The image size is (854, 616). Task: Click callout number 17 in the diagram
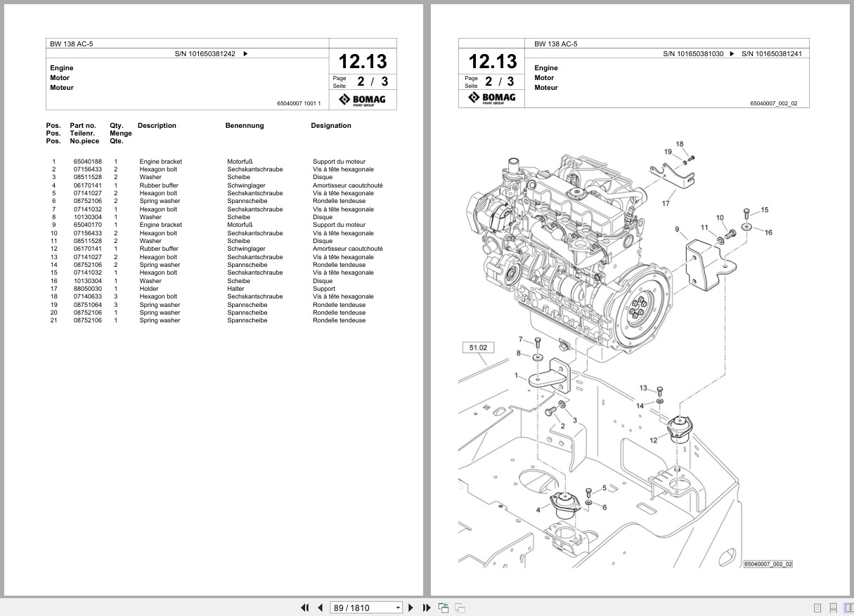[x=665, y=204]
